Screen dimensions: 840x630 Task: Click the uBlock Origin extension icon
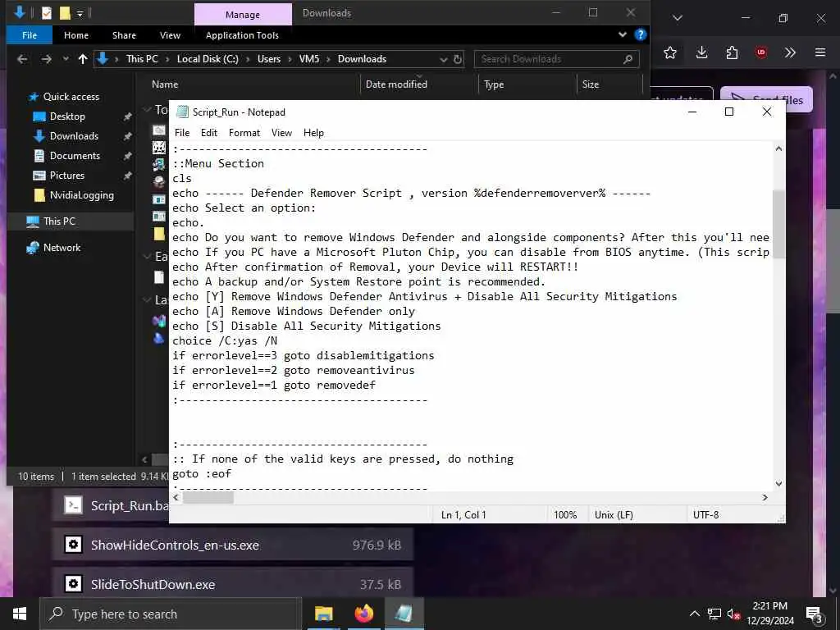coord(760,52)
